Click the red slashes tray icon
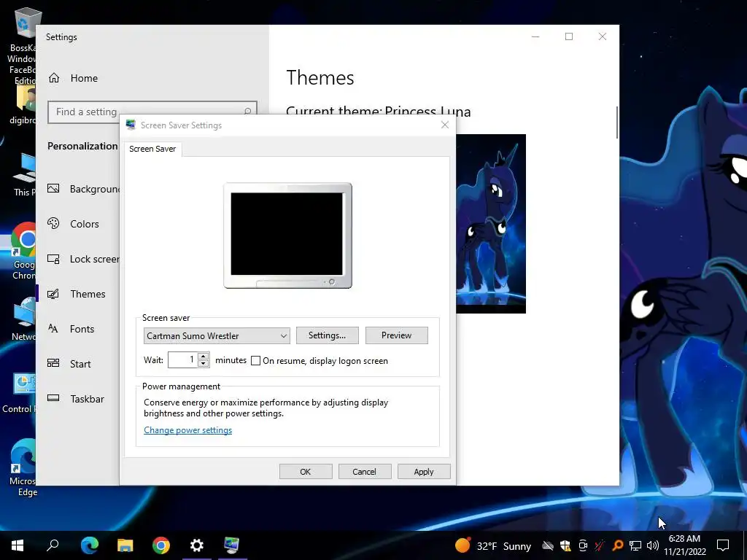Viewport: 747px width, 560px height. (x=600, y=545)
